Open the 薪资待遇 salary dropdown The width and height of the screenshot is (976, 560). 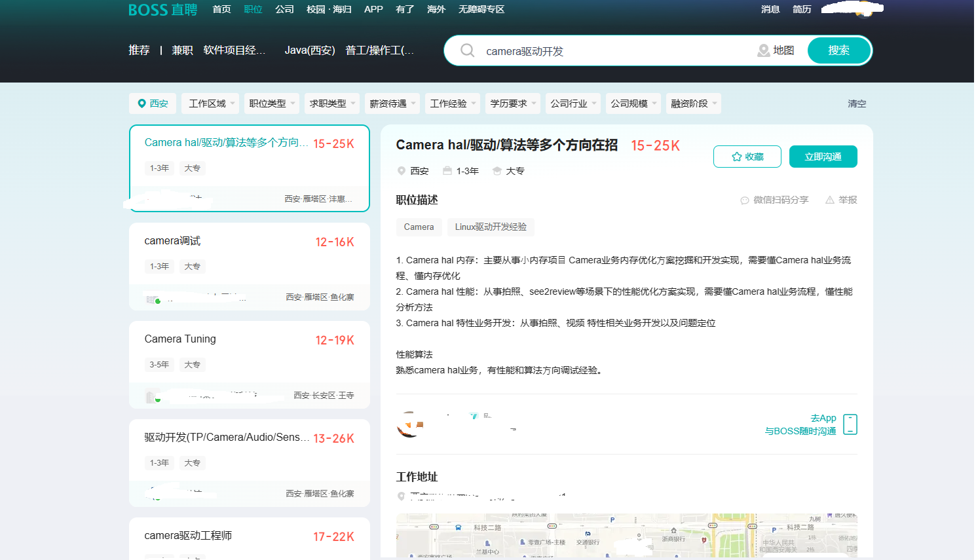(392, 103)
